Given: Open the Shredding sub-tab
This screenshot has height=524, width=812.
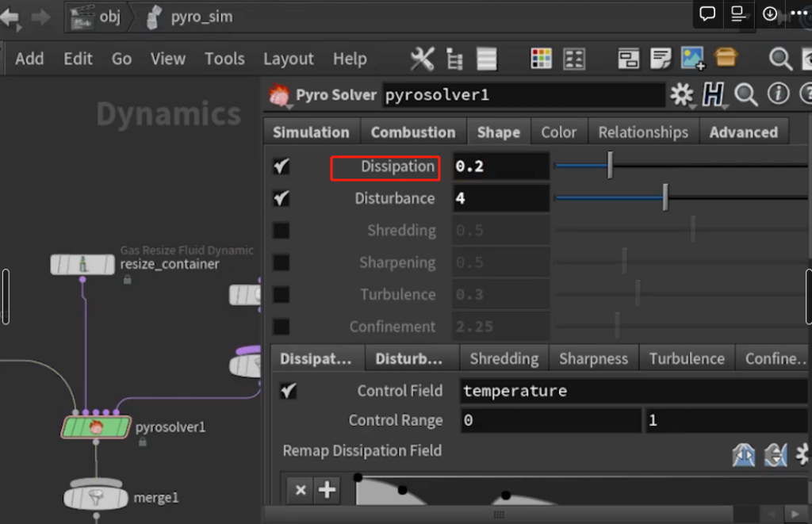Looking at the screenshot, I should 504,359.
